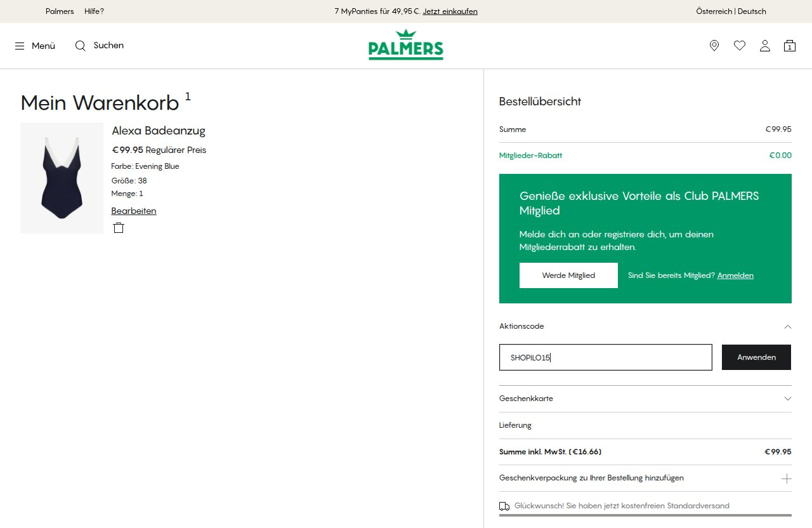
Task: Click the Bestellübersicht heading
Action: pyautogui.click(x=540, y=102)
